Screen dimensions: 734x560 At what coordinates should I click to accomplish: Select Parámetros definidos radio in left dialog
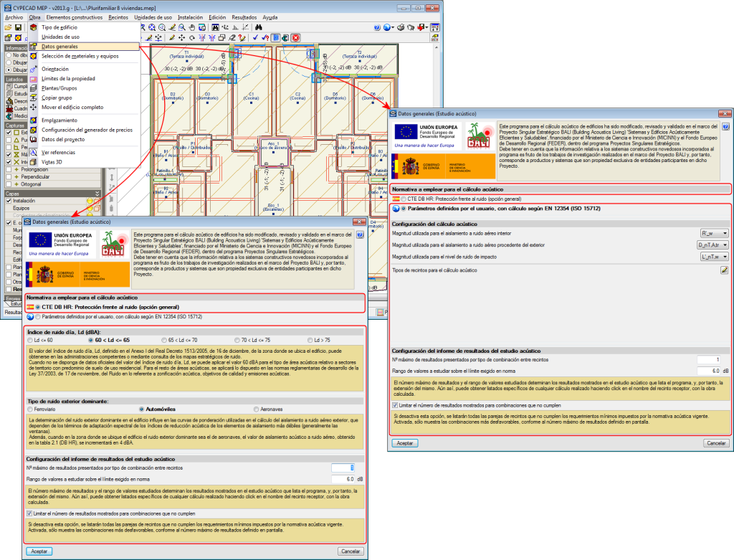[38, 317]
